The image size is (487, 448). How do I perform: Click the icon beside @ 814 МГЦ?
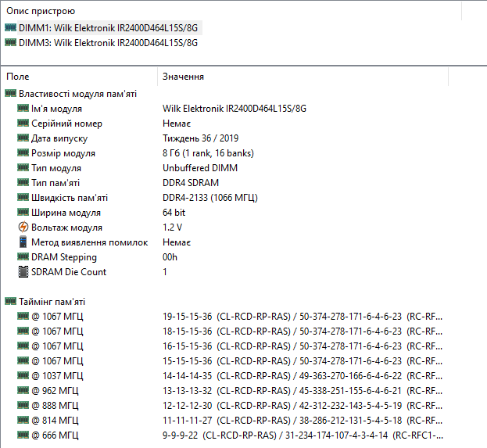(23, 420)
